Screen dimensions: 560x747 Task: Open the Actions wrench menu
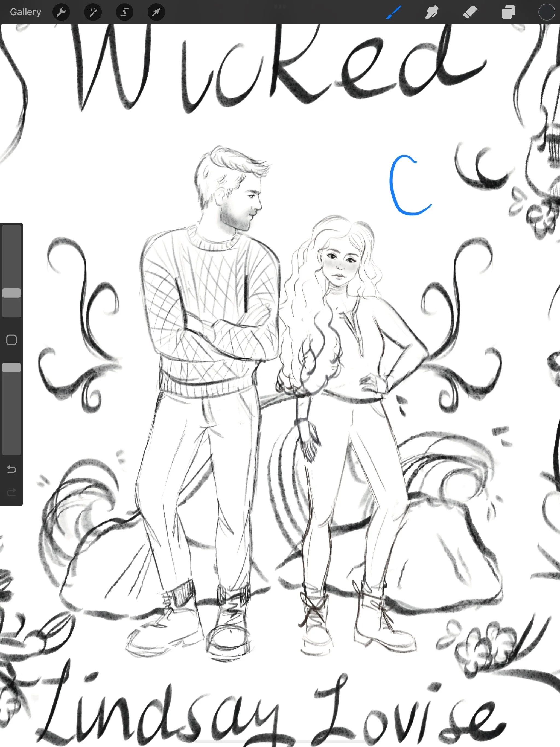click(61, 12)
